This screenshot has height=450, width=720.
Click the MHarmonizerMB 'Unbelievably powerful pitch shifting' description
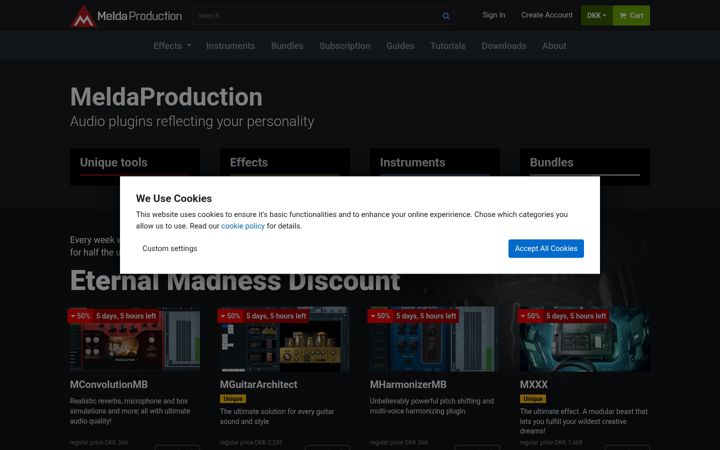(x=432, y=406)
